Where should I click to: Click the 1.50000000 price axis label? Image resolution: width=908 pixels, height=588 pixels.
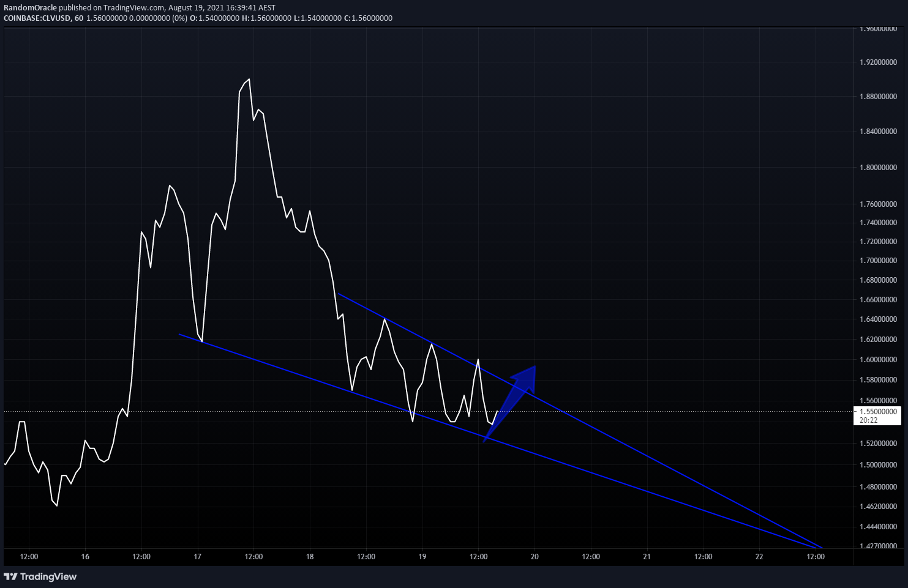879,465
